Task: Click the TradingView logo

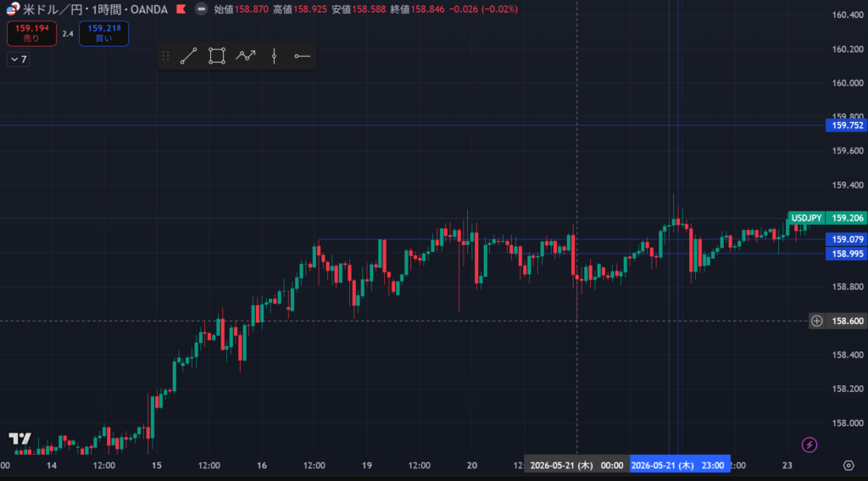Action: point(20,439)
